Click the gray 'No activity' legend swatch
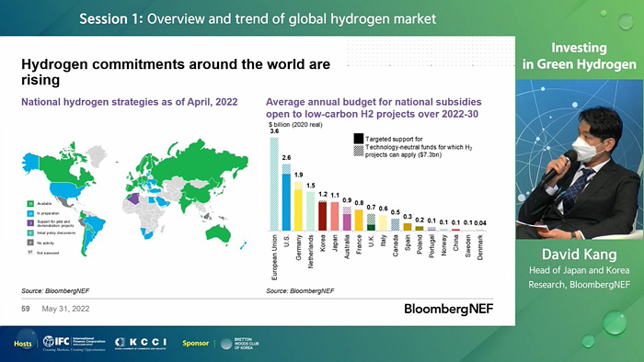 30,243
